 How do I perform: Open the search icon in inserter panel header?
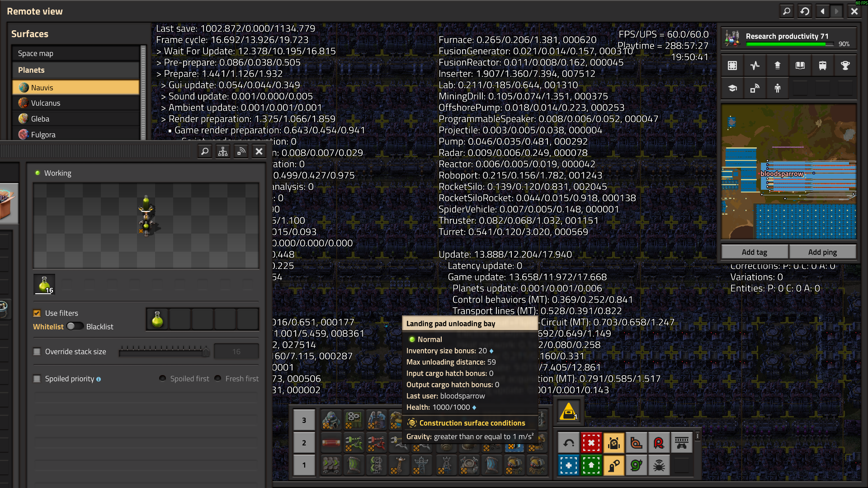pos(205,152)
